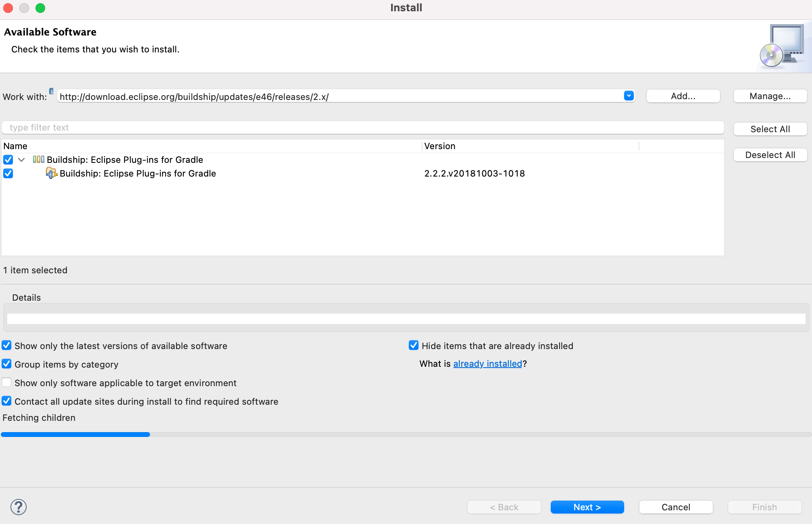Click the note icon beside Work with
812x524 pixels.
52,91
